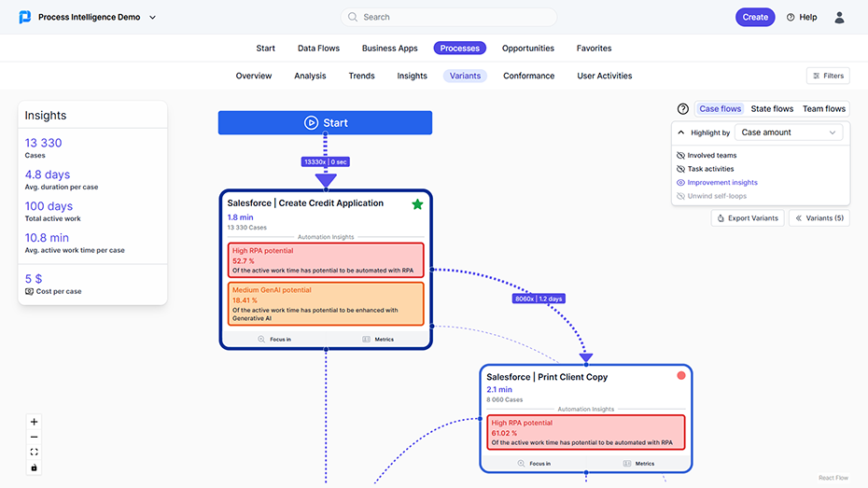The height and width of the screenshot is (488, 868).
Task: Click the 4.8 days average duration value
Action: point(47,174)
